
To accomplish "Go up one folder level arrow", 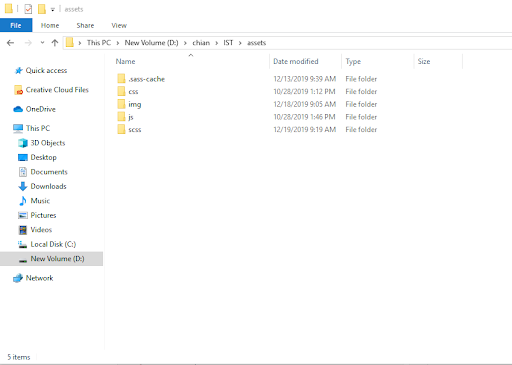I will click(x=55, y=43).
